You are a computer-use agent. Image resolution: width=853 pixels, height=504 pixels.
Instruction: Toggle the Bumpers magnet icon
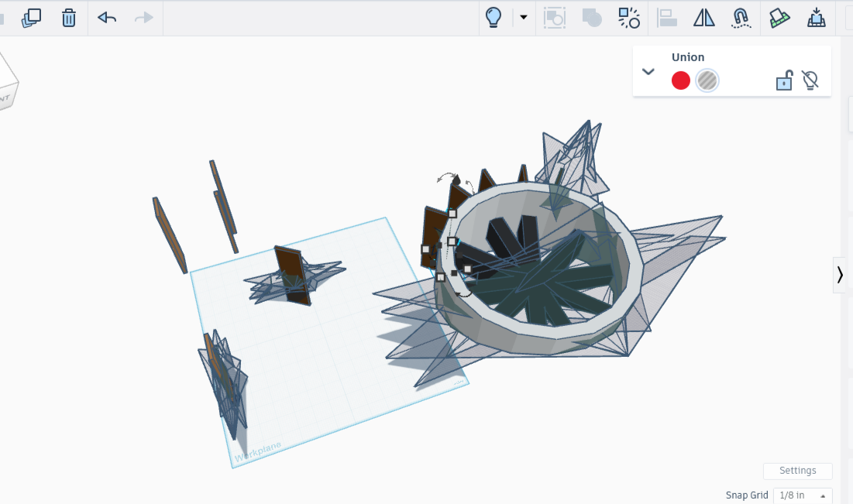coord(741,18)
